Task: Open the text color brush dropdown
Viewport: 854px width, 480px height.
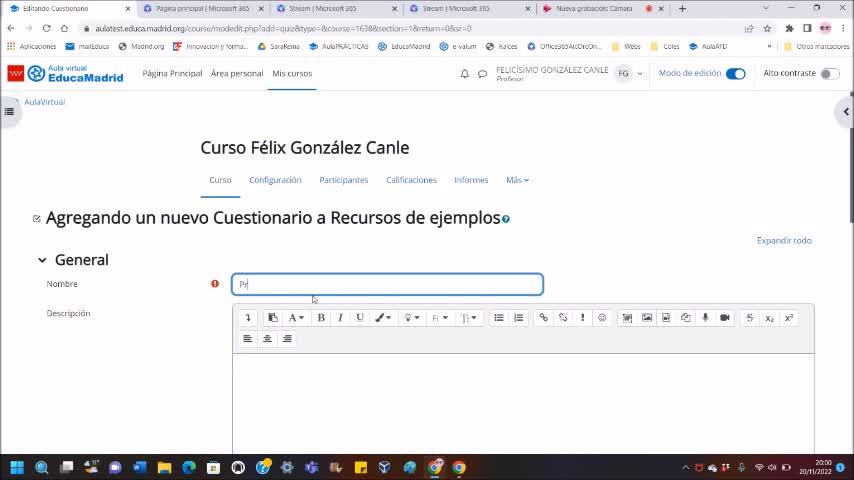Action: click(x=383, y=318)
